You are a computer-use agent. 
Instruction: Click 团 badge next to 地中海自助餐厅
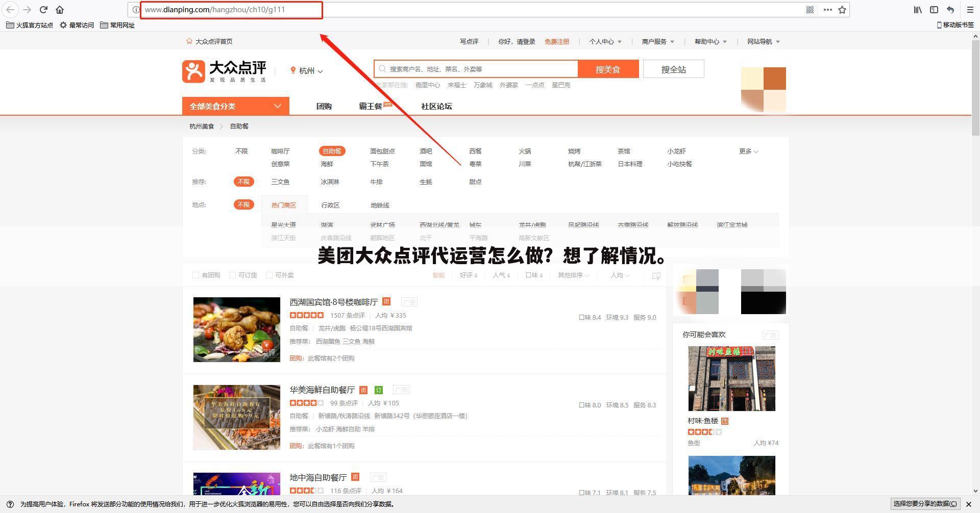pyautogui.click(x=355, y=477)
